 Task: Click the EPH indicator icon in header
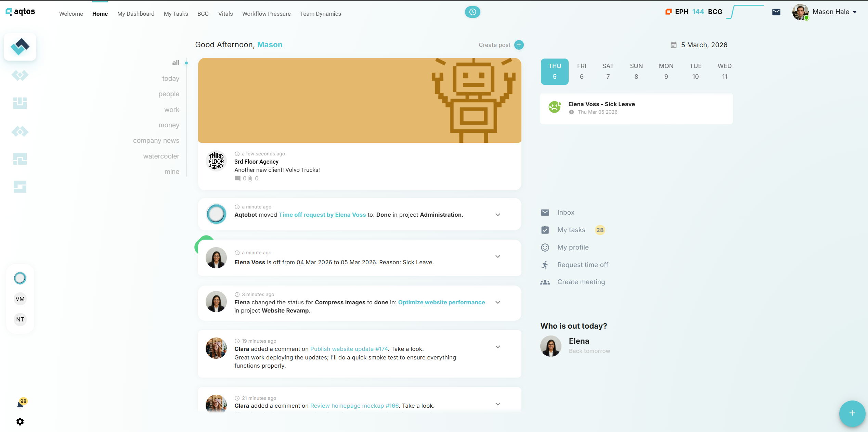click(x=668, y=12)
